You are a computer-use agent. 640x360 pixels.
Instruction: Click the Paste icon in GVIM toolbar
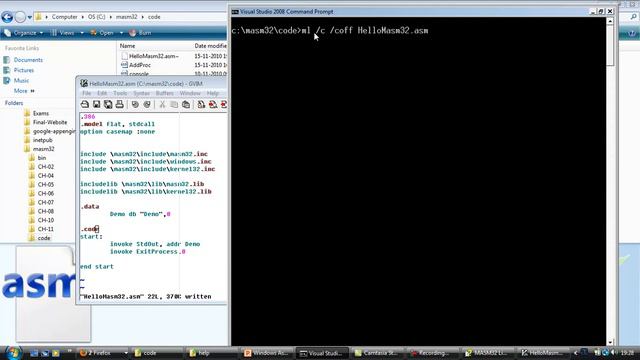point(186,104)
